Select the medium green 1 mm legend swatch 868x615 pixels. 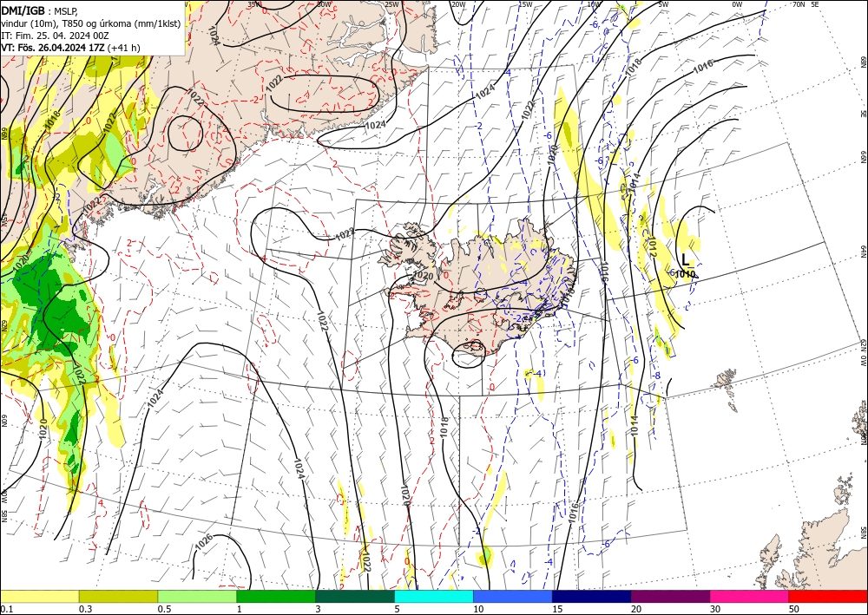click(276, 596)
